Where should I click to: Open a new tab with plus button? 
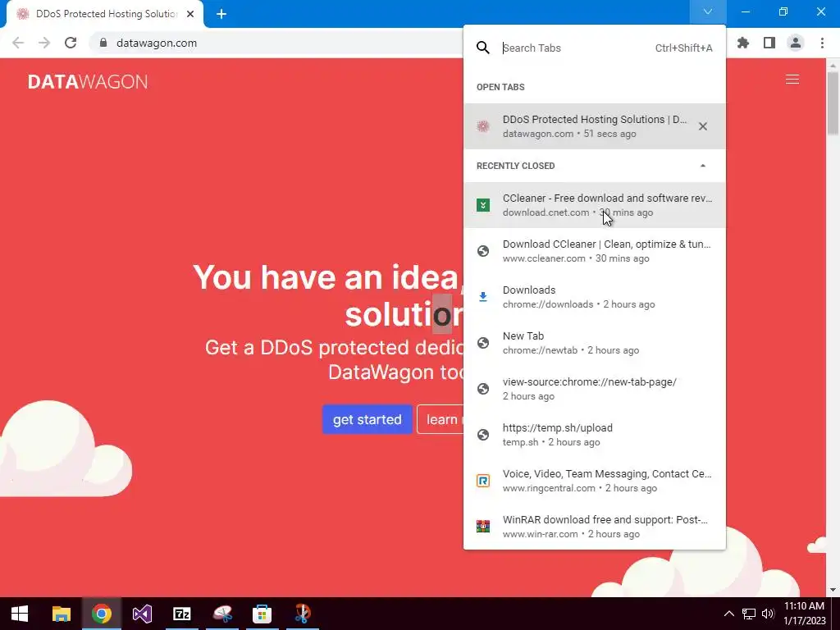coord(221,14)
